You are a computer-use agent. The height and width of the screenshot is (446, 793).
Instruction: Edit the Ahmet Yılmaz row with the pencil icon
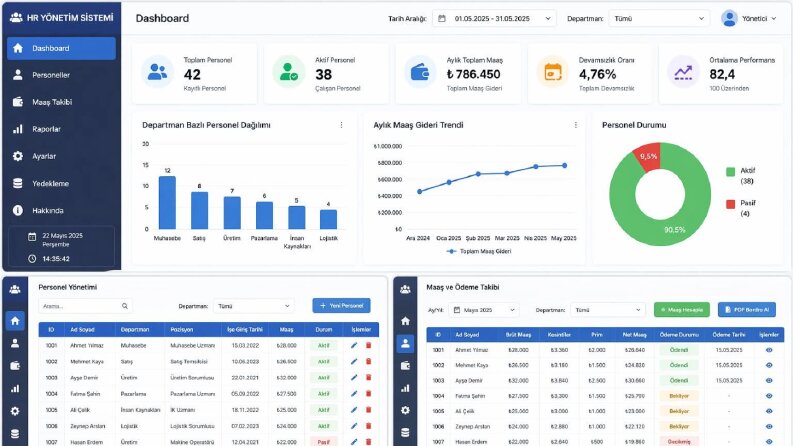[354, 345]
